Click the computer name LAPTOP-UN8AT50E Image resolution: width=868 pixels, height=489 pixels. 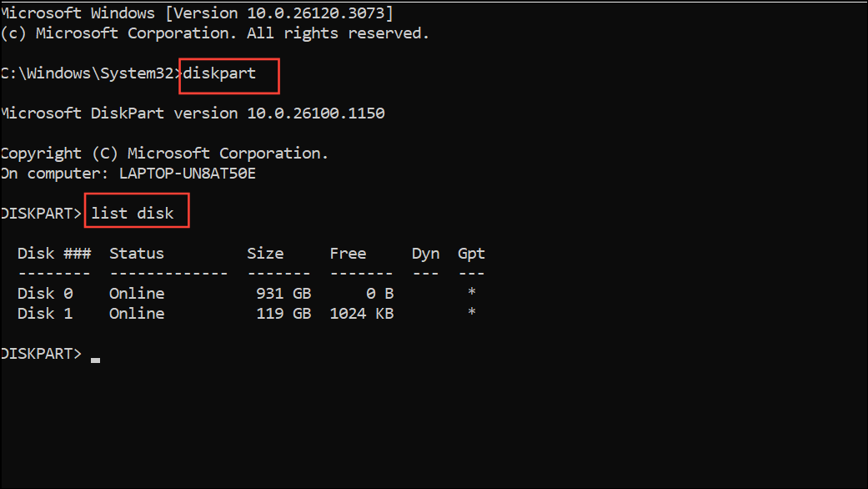tap(188, 174)
